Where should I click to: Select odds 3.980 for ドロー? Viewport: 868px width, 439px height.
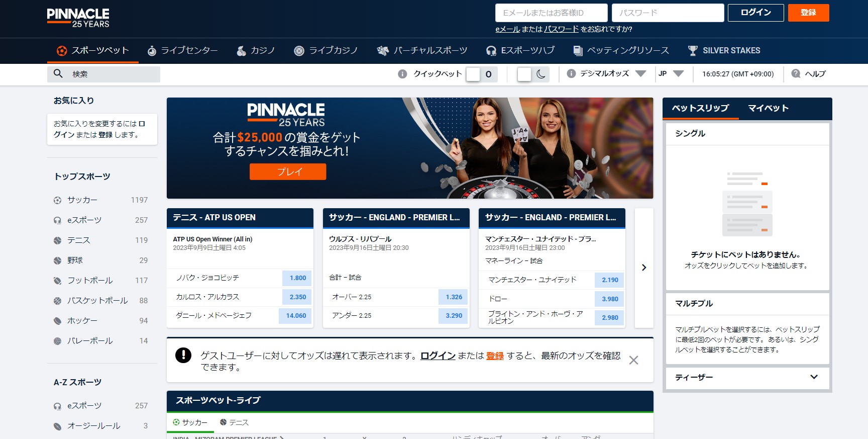pos(610,299)
